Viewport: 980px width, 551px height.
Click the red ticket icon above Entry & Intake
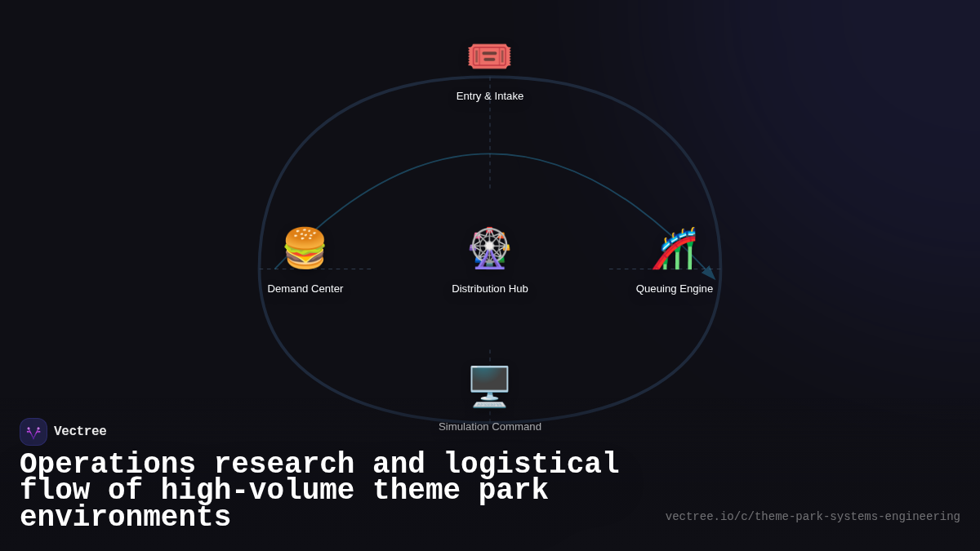(x=489, y=56)
